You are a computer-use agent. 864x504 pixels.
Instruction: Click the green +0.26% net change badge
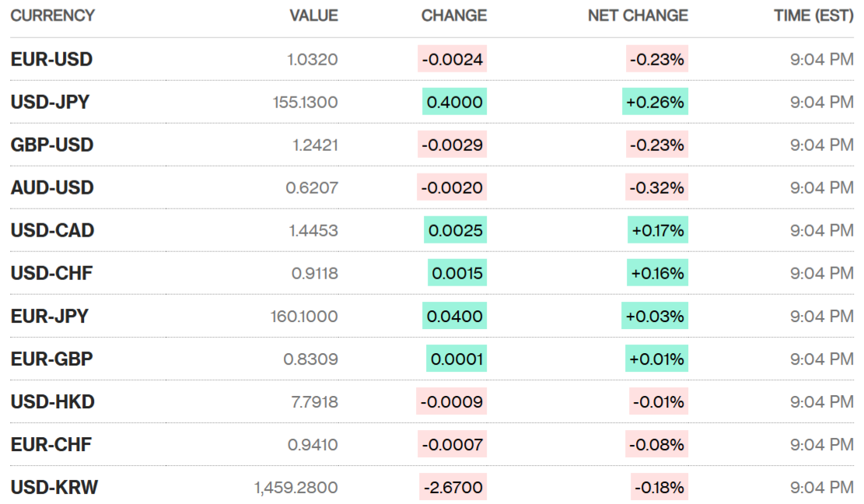pyautogui.click(x=655, y=102)
